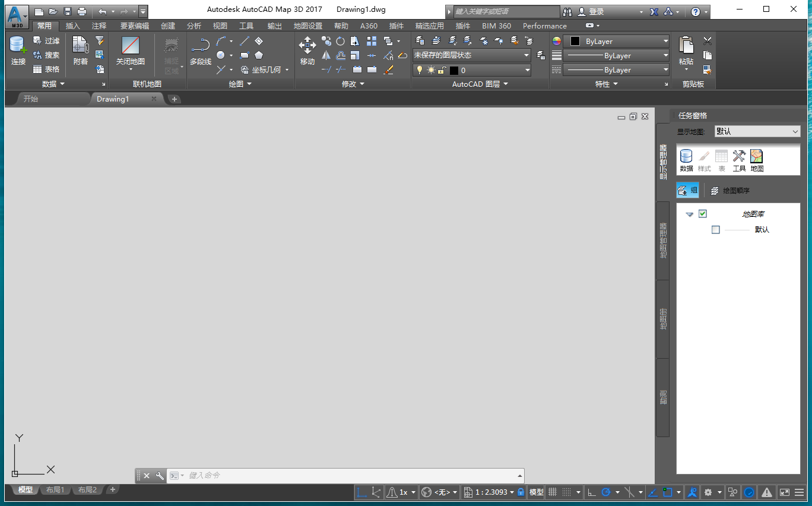Toggle the grid display in status bar
Image resolution: width=812 pixels, height=506 pixels.
click(553, 492)
